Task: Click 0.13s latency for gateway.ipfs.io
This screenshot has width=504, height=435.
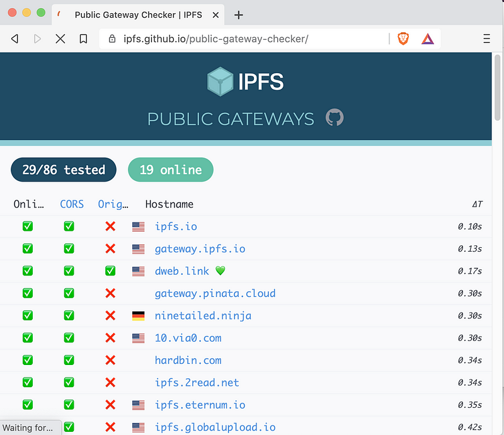Action: click(x=469, y=249)
